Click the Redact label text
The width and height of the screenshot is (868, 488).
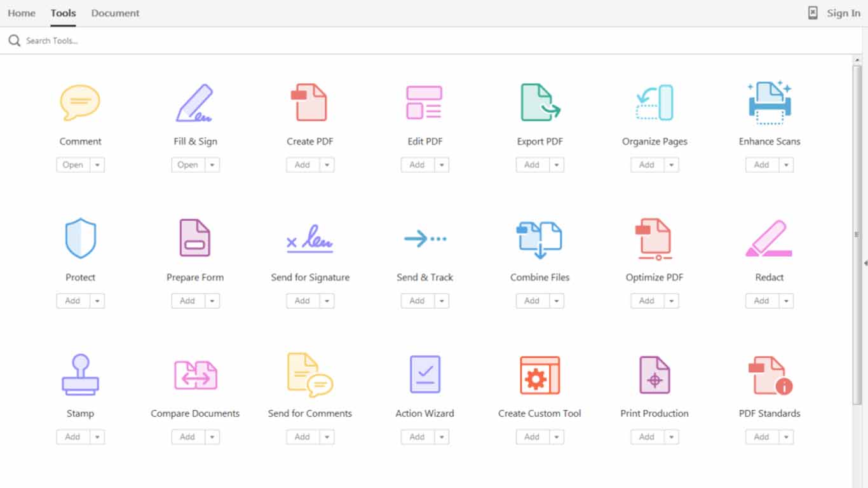(770, 278)
